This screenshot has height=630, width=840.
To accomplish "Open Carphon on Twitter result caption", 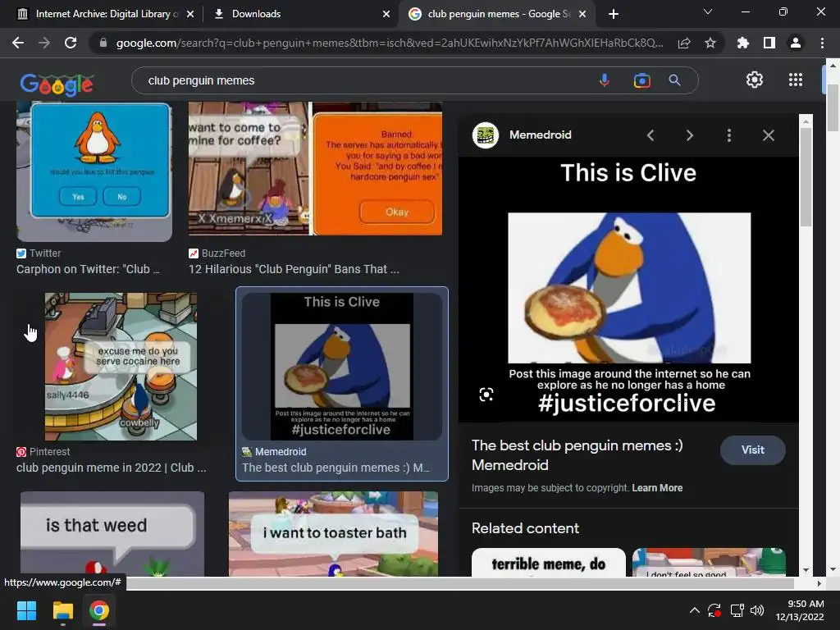I will click(89, 269).
